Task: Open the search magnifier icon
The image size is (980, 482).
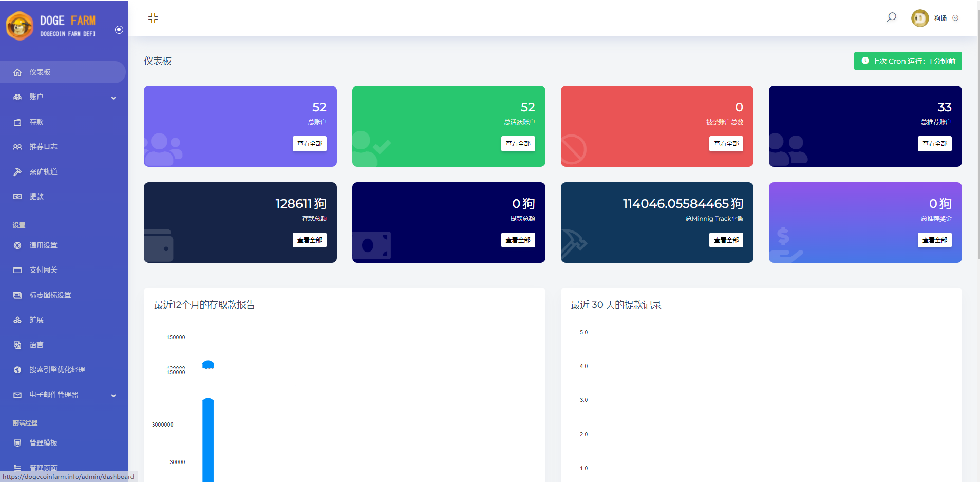Action: tap(891, 17)
